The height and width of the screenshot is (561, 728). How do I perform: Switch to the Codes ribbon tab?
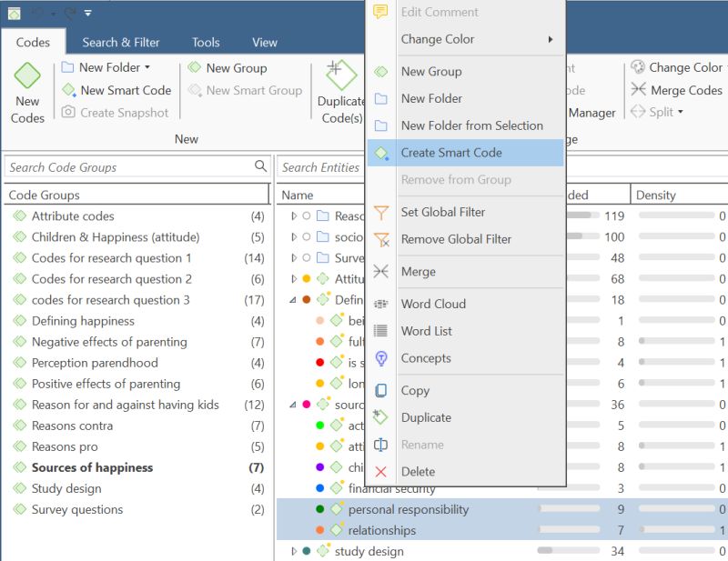[33, 42]
